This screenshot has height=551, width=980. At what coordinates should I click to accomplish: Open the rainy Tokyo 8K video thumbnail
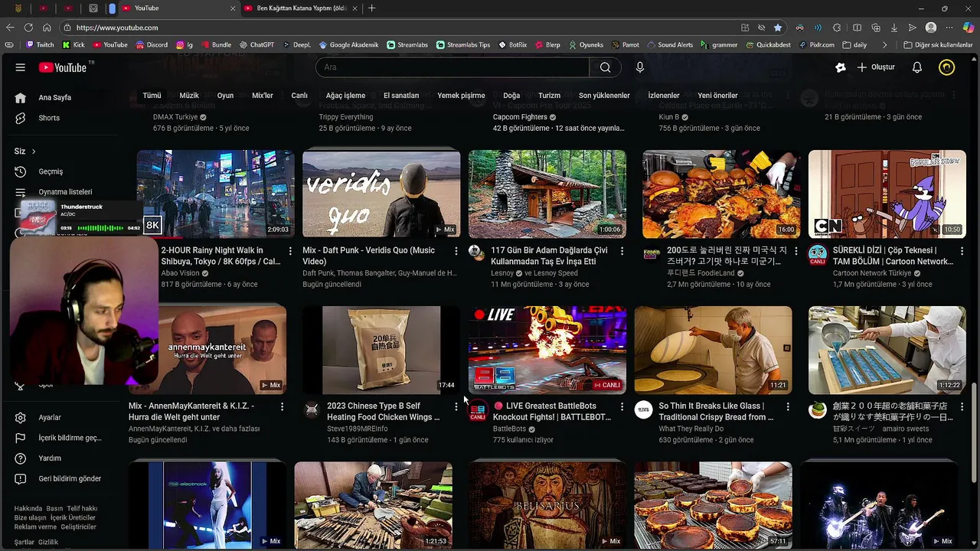coord(215,194)
